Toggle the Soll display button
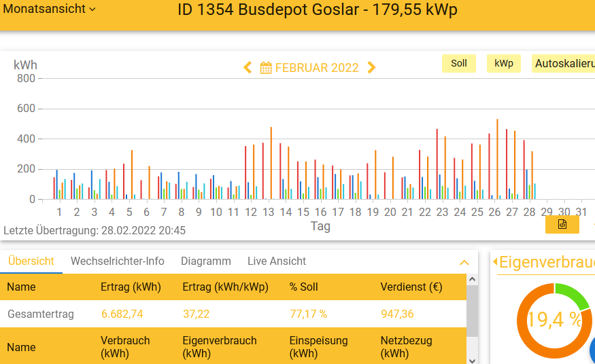 [x=459, y=64]
